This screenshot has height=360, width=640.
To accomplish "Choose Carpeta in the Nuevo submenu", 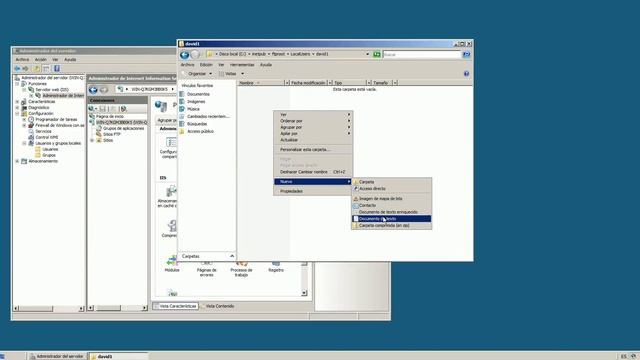I will pyautogui.click(x=391, y=182).
